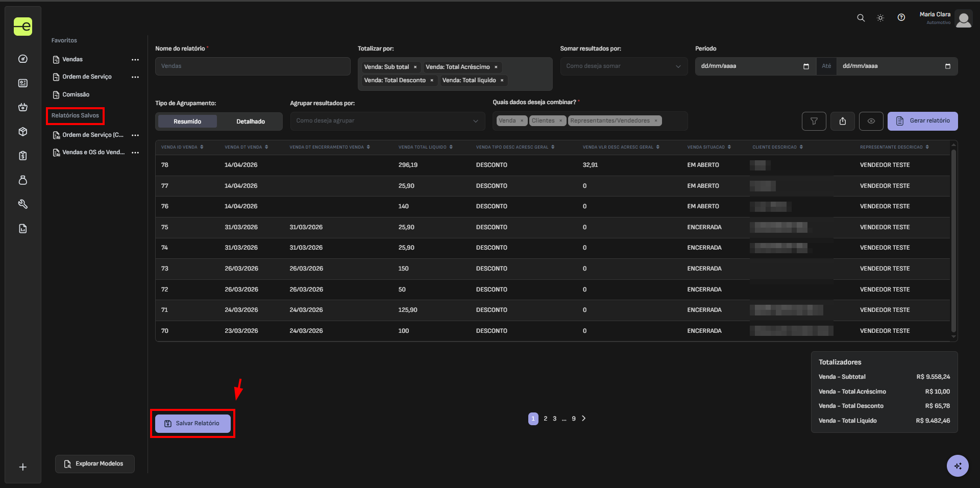Open the package box sidebar icon
Screen dimensions: 980x488
pos(23,132)
